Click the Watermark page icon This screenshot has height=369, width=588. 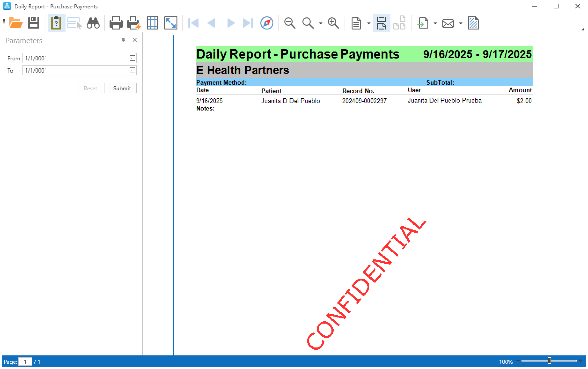pos(473,23)
